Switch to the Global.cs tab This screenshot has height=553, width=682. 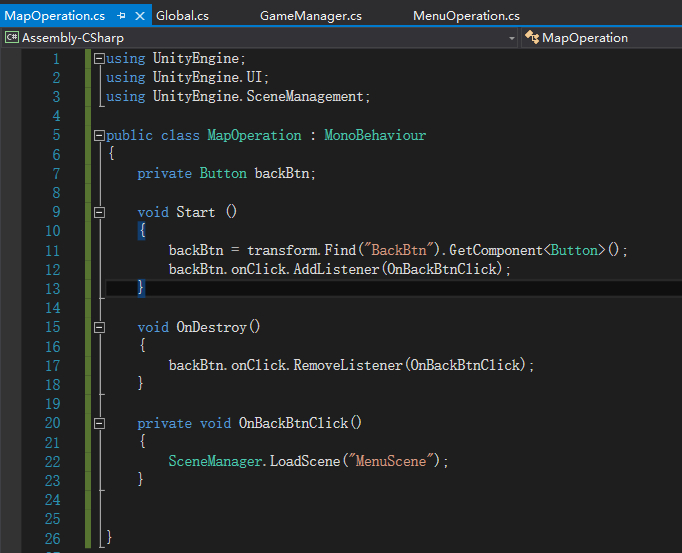(x=182, y=16)
